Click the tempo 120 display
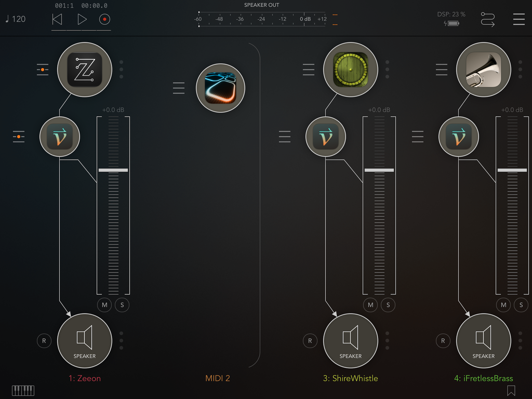This screenshot has width=532, height=399. click(x=16, y=19)
